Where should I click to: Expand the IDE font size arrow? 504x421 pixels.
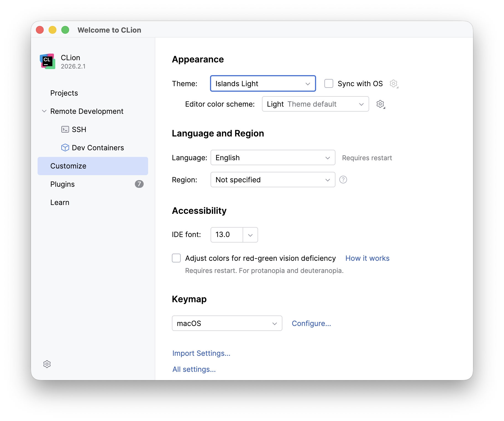pyautogui.click(x=250, y=235)
